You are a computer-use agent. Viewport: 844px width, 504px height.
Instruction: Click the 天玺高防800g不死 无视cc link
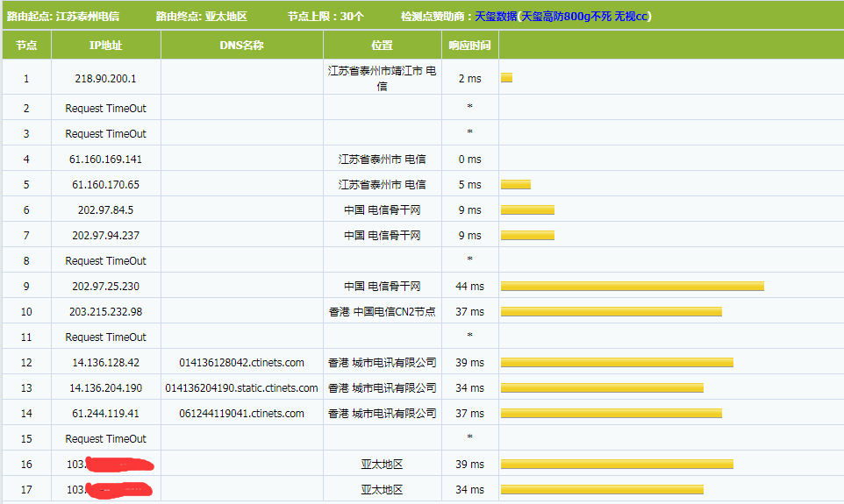[x=585, y=17]
